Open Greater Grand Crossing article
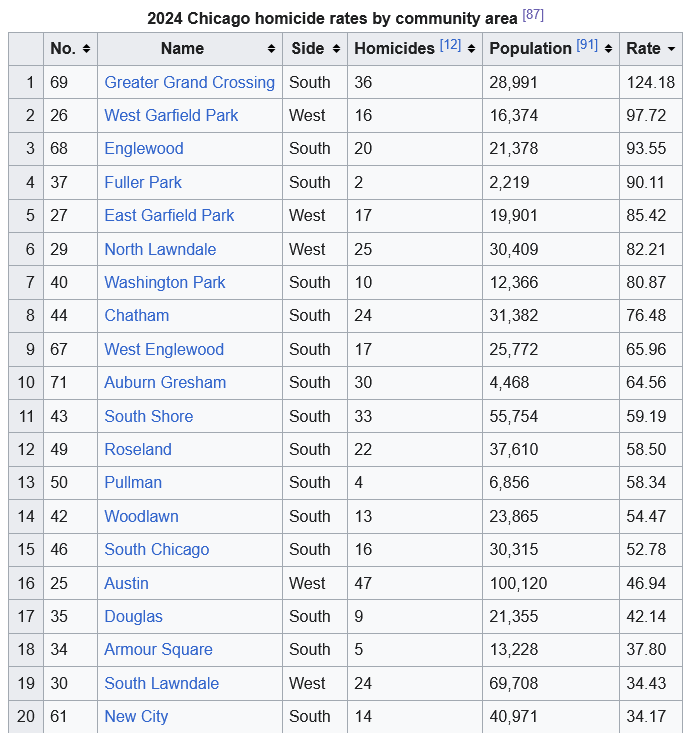The height and width of the screenshot is (733, 684). [189, 82]
